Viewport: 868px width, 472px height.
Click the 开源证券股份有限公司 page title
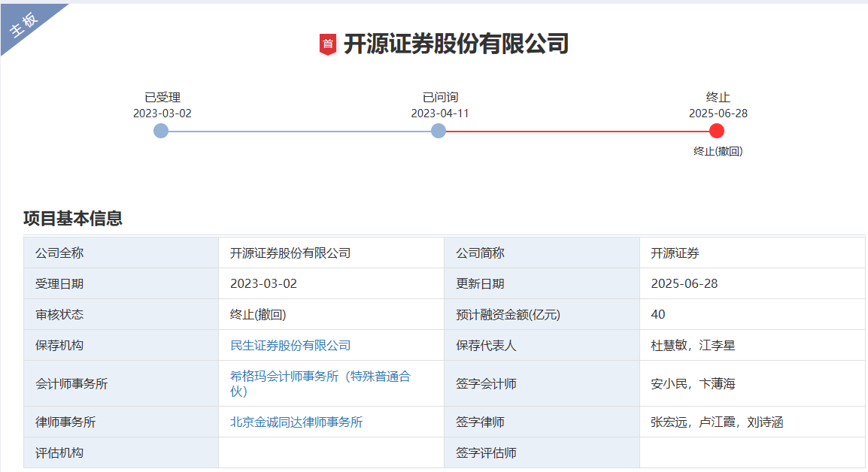click(x=456, y=44)
